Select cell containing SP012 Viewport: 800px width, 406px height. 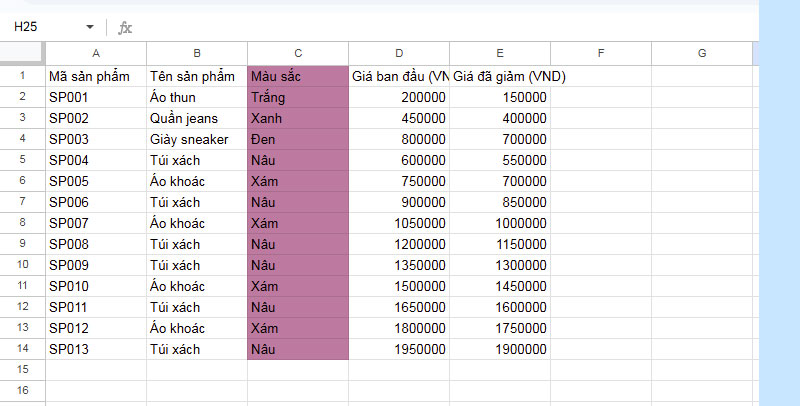[x=96, y=328]
